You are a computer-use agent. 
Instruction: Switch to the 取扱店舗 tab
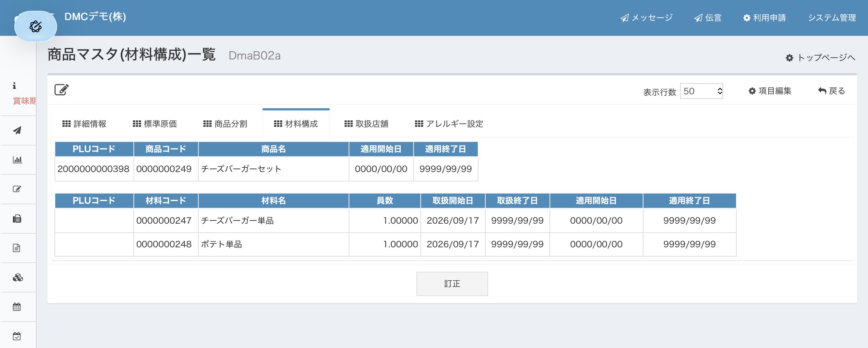pos(366,124)
